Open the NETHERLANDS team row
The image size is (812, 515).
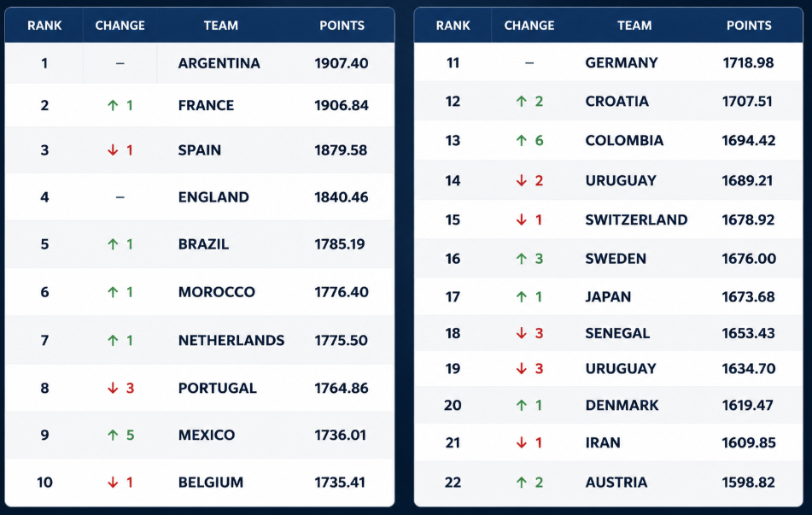(200, 340)
